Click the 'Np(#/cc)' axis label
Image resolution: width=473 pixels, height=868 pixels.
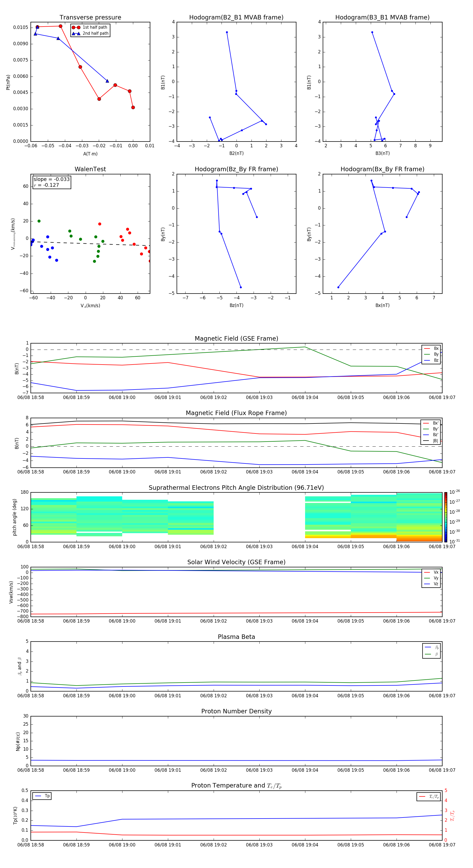(x=18, y=741)
